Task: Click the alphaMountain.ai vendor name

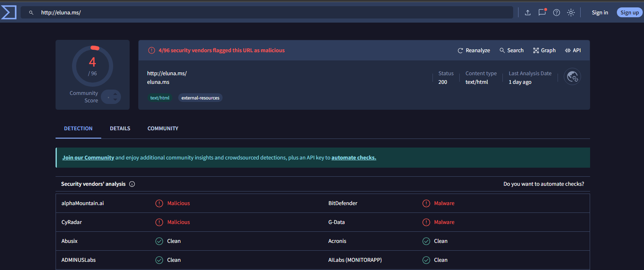Action: 83,203
